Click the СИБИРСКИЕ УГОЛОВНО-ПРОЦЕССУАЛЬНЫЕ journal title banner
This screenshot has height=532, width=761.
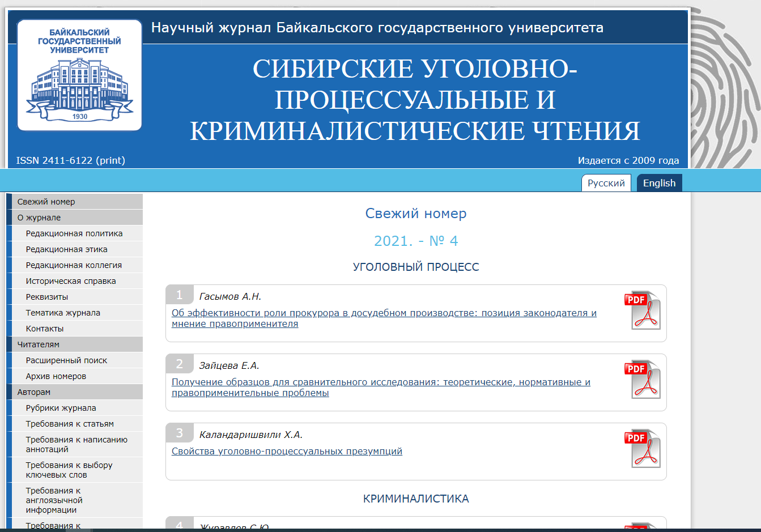[x=415, y=100]
